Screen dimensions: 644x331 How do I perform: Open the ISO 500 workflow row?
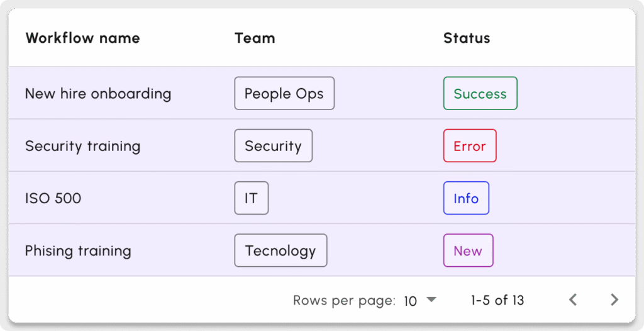click(53, 198)
